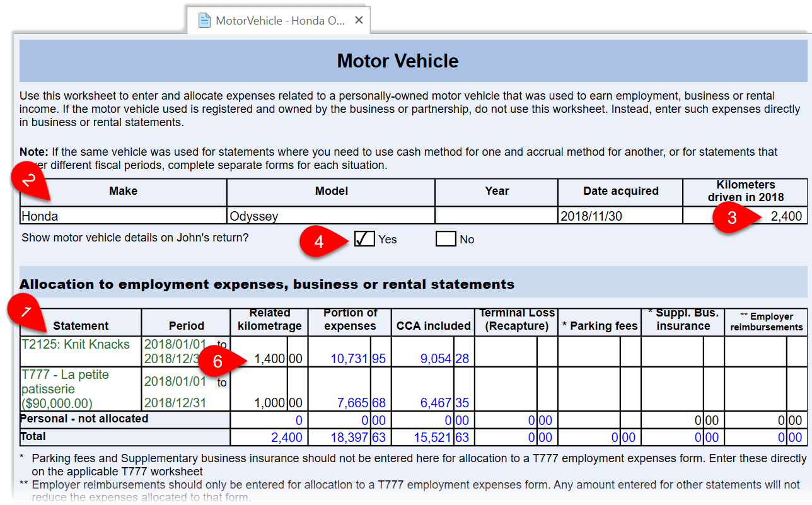Click Kilometers driven field showing 2,400
The image size is (812, 505).
745,216
